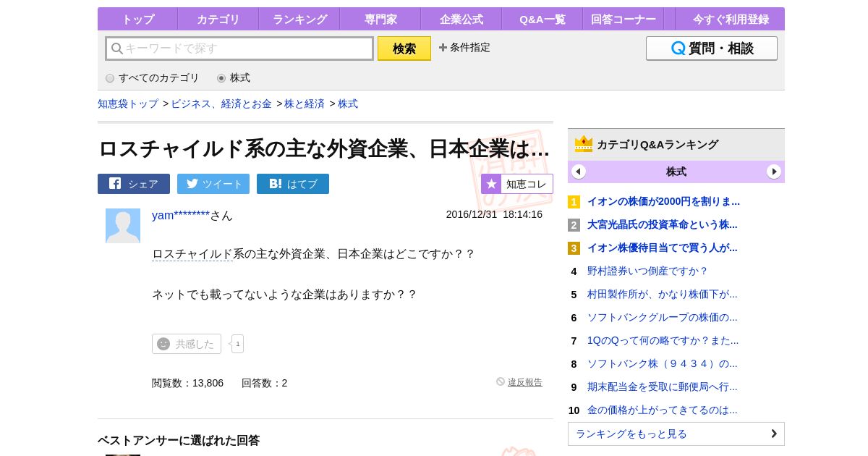Open ranking 9 期末配当金 link

click(663, 387)
